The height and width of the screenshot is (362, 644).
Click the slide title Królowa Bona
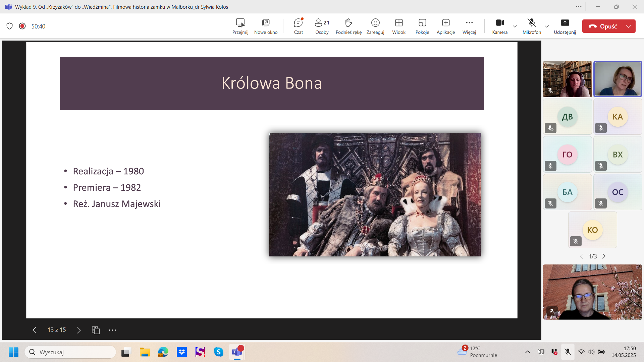click(272, 83)
